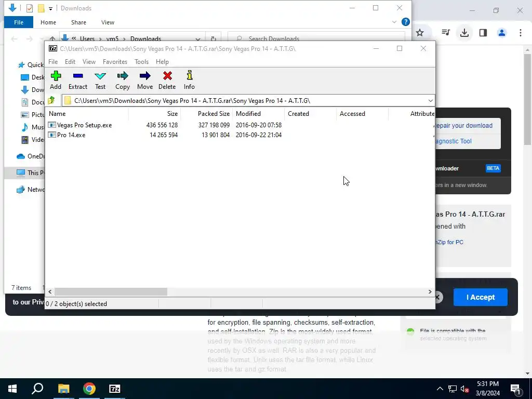Sort by the Created column
Viewport: 532px width, 399px height.
pos(311,114)
